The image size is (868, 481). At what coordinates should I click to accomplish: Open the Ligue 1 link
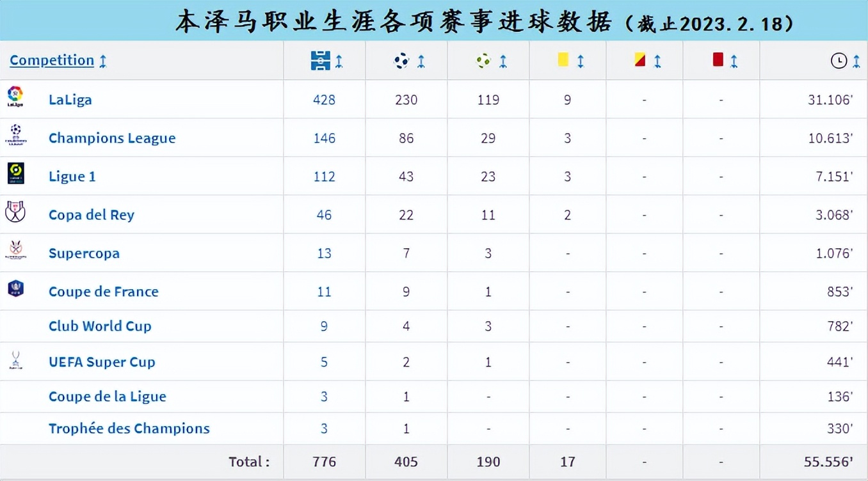point(72,177)
